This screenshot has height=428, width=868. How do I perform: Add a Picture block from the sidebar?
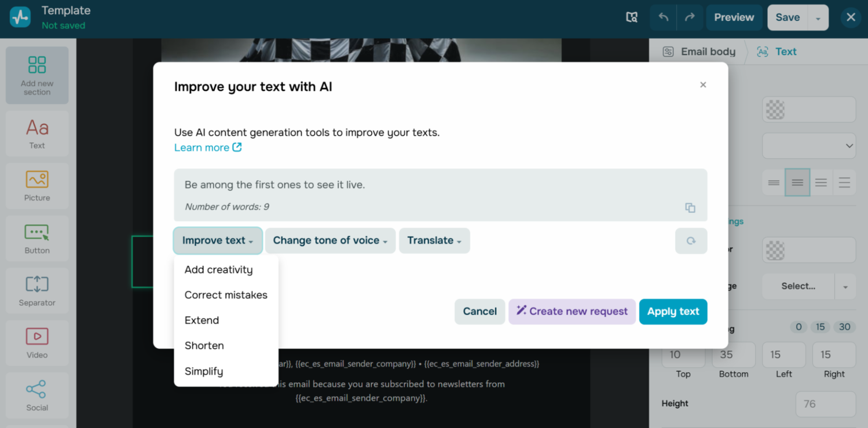point(36,185)
